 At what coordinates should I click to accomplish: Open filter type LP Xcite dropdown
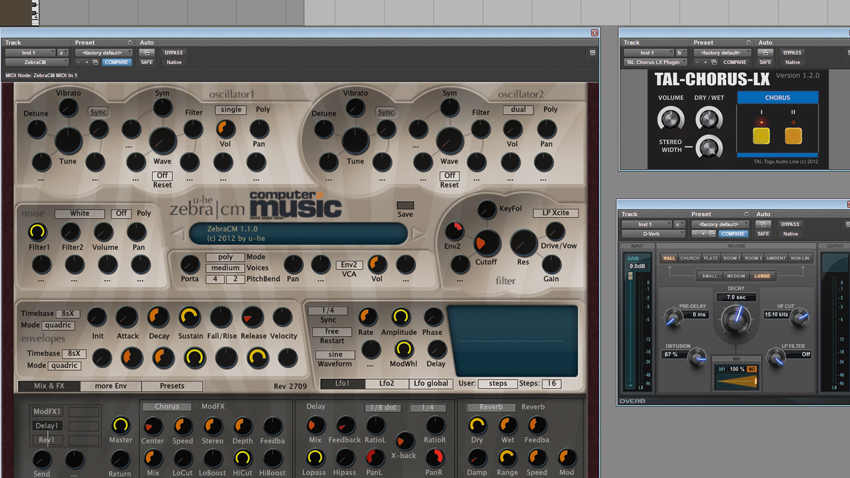tap(556, 213)
